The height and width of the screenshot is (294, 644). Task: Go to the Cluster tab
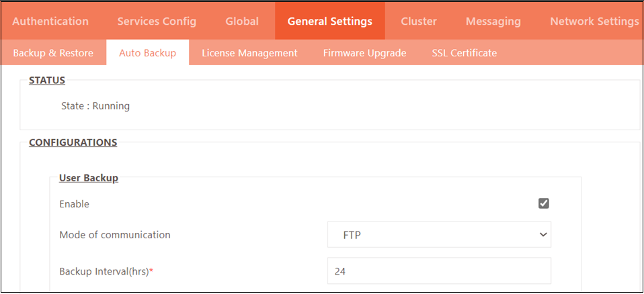[x=419, y=21]
